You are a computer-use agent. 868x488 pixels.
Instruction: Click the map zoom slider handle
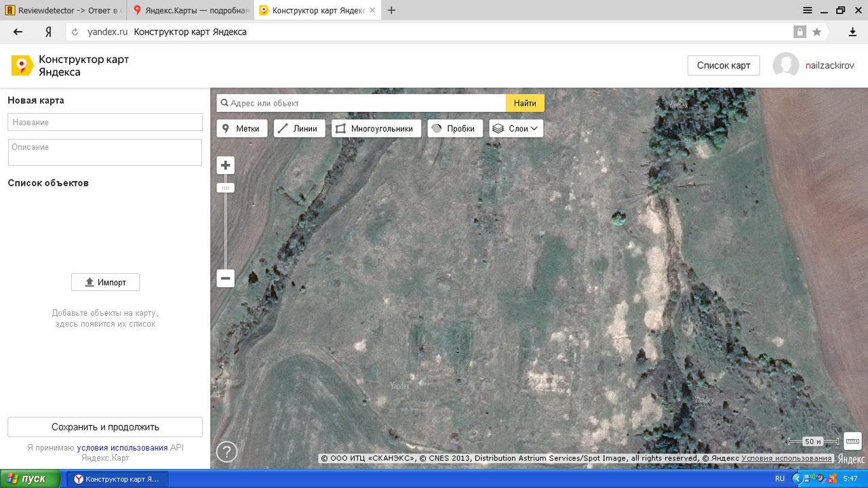pos(226,188)
